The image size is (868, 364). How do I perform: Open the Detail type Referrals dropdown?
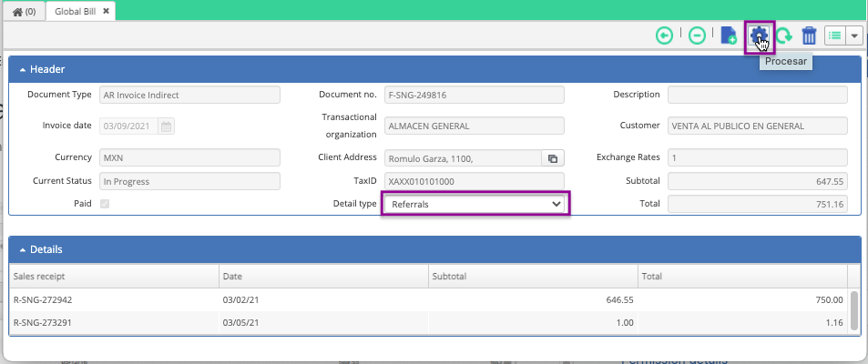tap(475, 204)
